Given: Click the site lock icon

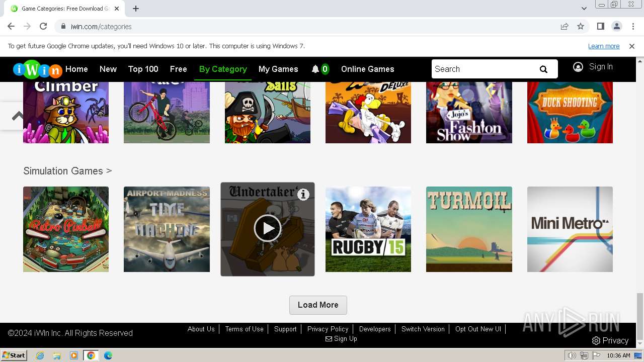Looking at the screenshot, I should pyautogui.click(x=63, y=27).
